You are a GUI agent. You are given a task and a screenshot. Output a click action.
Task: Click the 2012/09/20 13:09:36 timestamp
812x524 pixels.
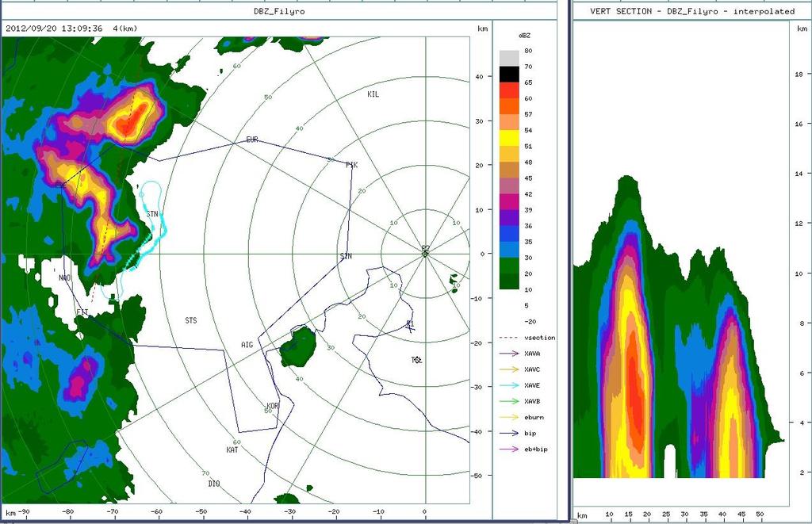pyautogui.click(x=54, y=29)
